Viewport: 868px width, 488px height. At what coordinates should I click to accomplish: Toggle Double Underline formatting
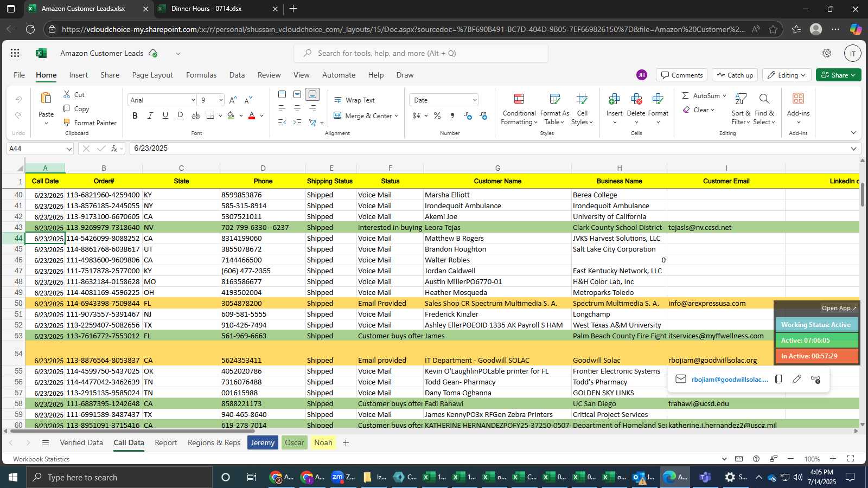(x=181, y=115)
